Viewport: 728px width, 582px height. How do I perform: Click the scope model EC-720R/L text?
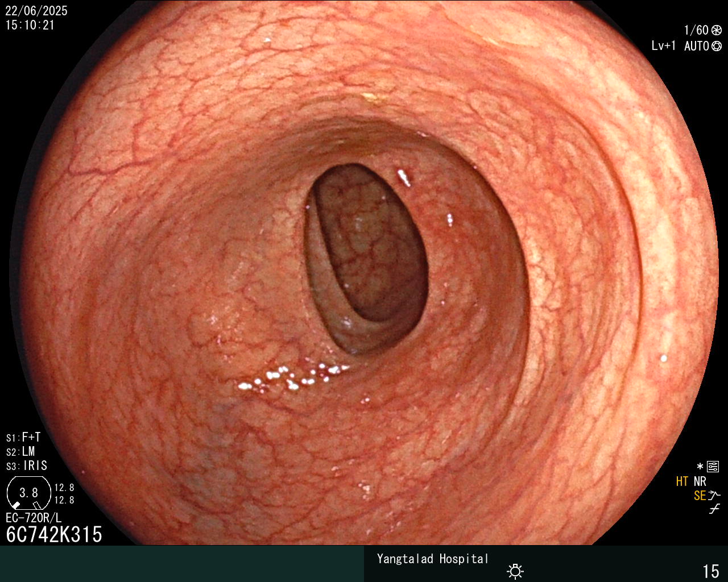point(34,518)
